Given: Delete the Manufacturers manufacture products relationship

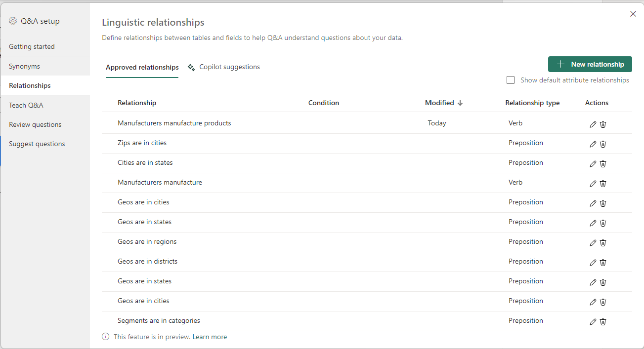Looking at the screenshot, I should click(x=603, y=124).
